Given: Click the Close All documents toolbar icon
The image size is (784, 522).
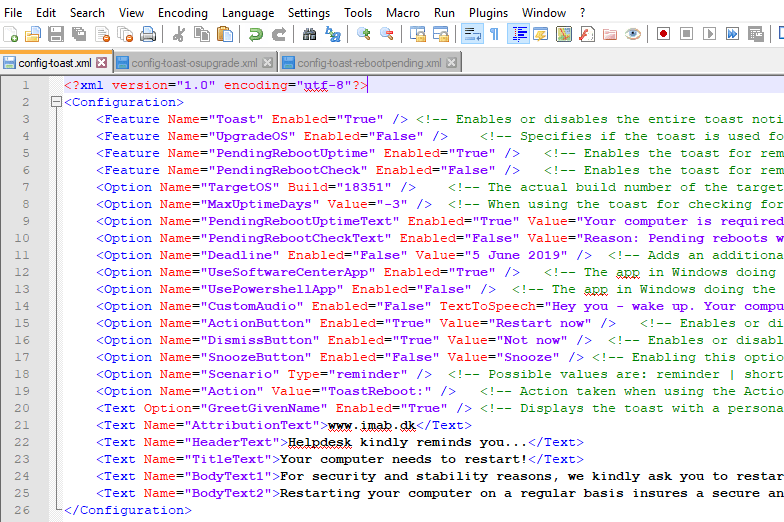Looking at the screenshot, I should 124,34.
